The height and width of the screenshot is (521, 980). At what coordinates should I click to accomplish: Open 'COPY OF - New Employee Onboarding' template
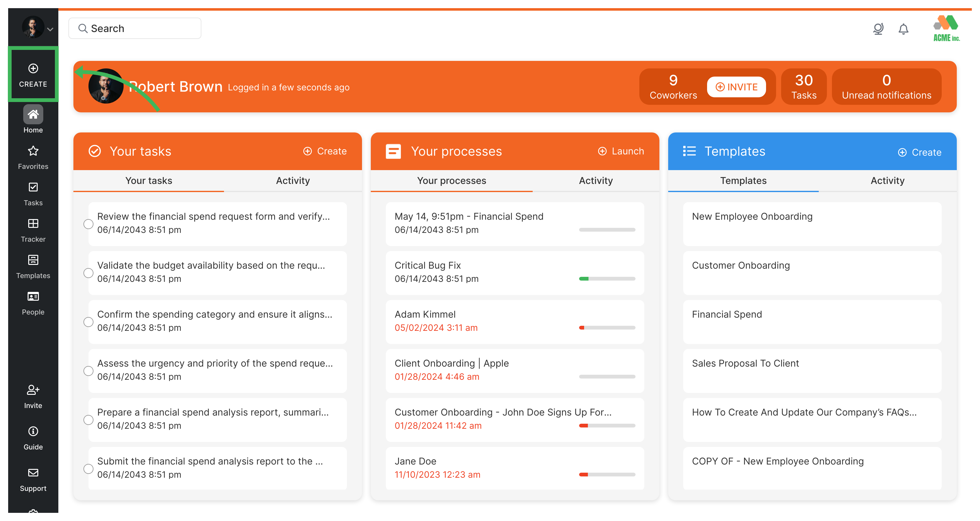[812, 469]
